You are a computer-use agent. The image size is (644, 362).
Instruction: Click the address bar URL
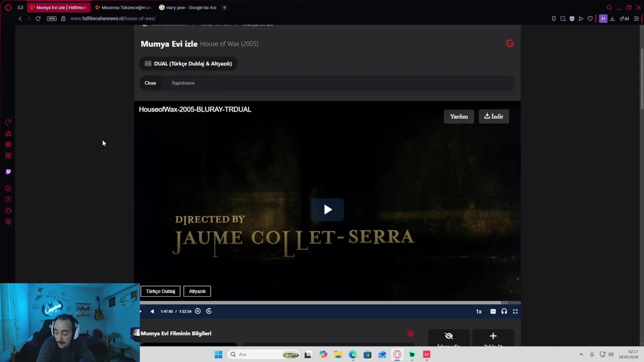pyautogui.click(x=113, y=19)
